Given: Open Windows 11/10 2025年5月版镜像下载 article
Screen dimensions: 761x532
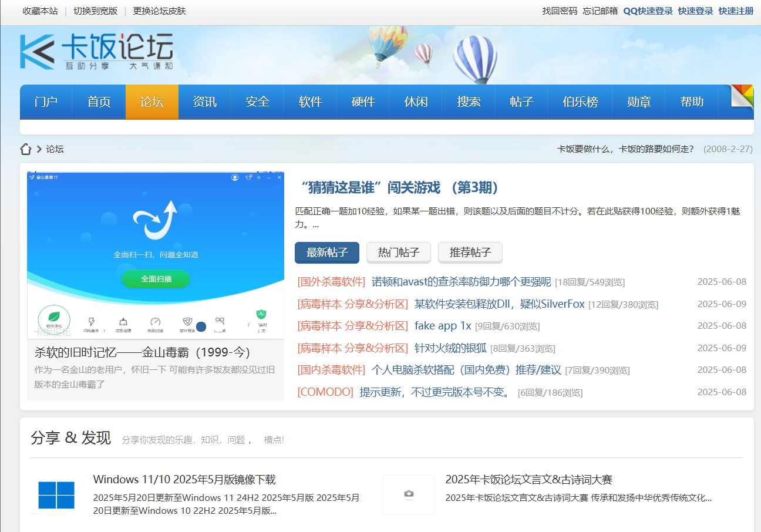Looking at the screenshot, I should click(x=184, y=480).
